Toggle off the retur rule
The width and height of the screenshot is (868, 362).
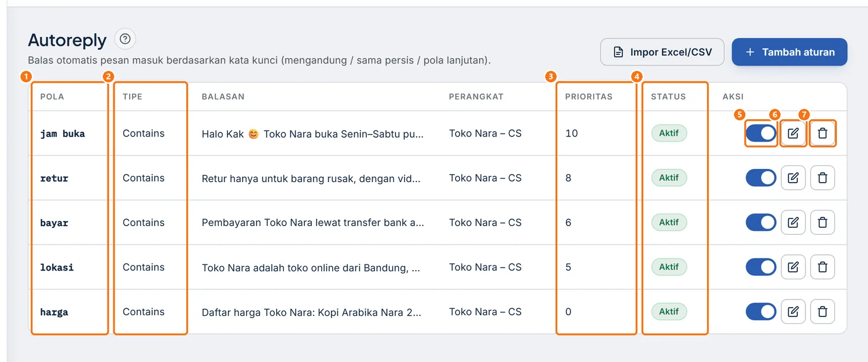click(x=761, y=178)
